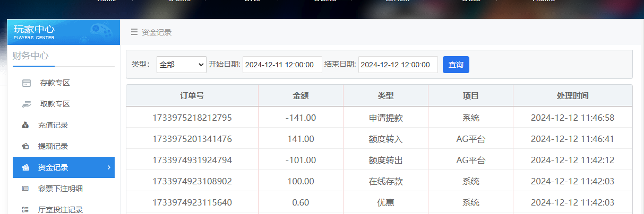The width and height of the screenshot is (644, 214).
Task: Click the 优惠 type cell
Action: tap(386, 202)
